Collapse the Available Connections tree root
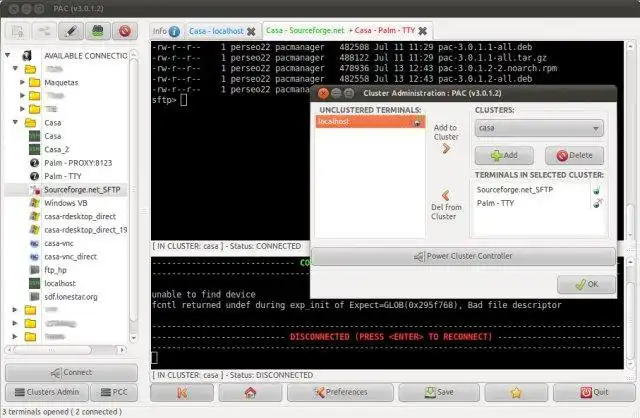Screen dimensions: 640x418 point(8,55)
